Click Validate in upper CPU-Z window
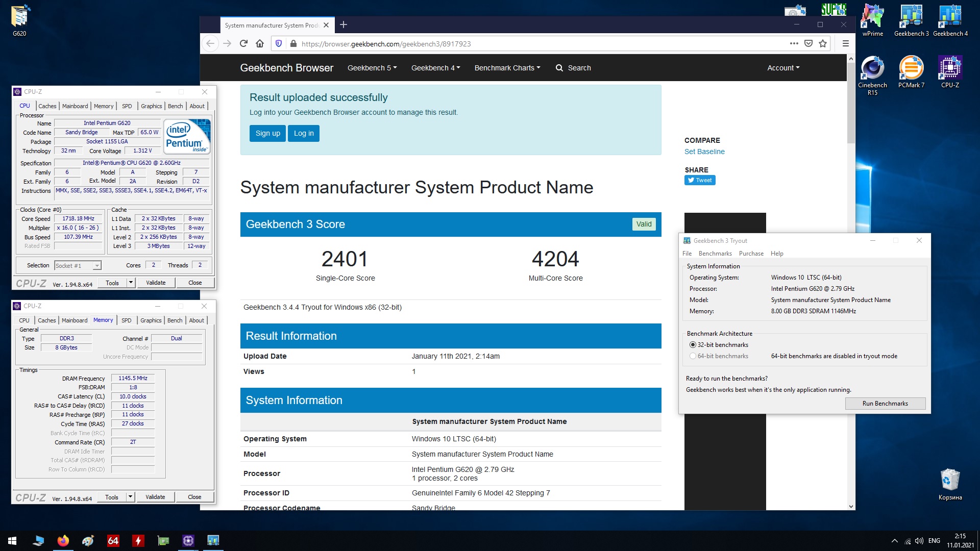Image resolution: width=980 pixels, height=551 pixels. pyautogui.click(x=156, y=283)
